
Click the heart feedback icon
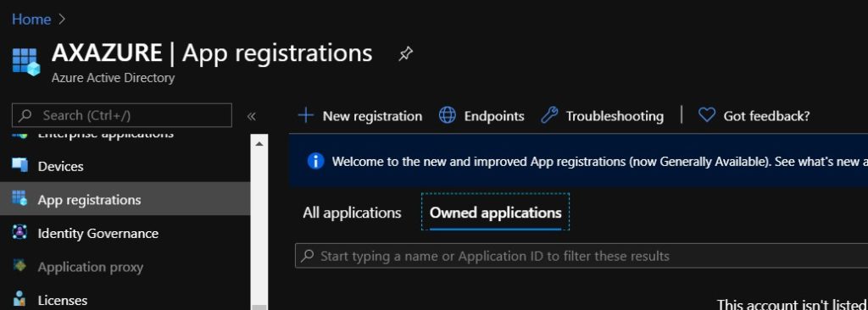tap(707, 115)
